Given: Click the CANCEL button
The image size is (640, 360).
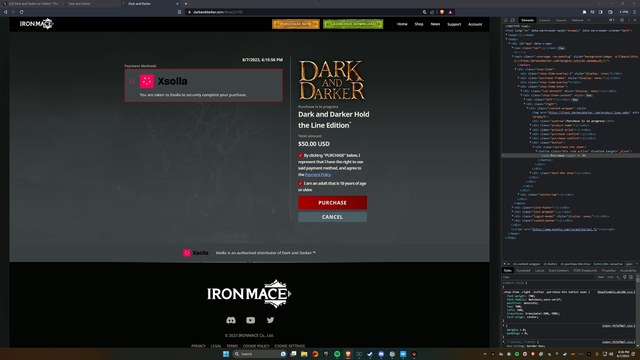Looking at the screenshot, I should coord(332,217).
